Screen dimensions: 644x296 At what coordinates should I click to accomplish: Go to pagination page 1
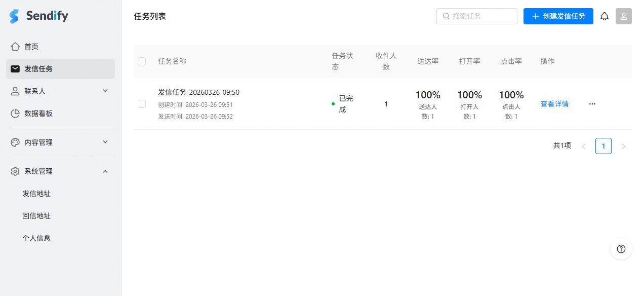[x=603, y=146]
